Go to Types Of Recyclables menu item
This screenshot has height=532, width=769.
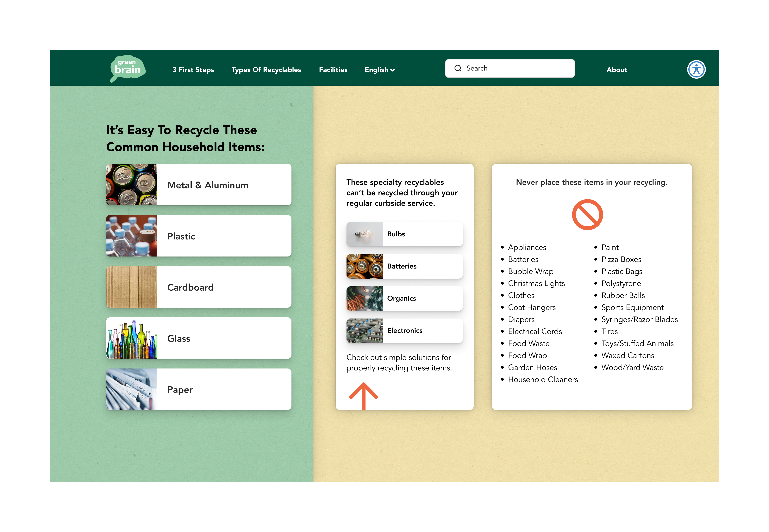pos(266,70)
